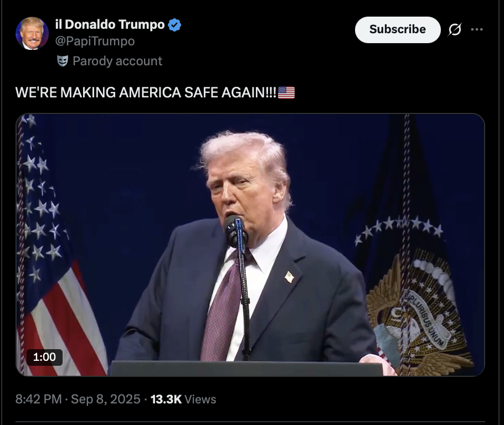
Task: Click the 'Views' label next to the count
Action: click(x=200, y=400)
